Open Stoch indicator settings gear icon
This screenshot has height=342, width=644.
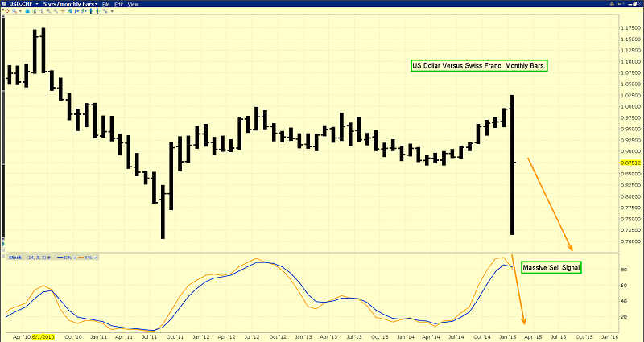(49, 258)
